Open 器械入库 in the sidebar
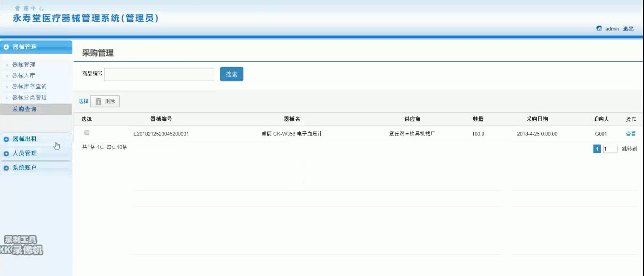 (24, 76)
